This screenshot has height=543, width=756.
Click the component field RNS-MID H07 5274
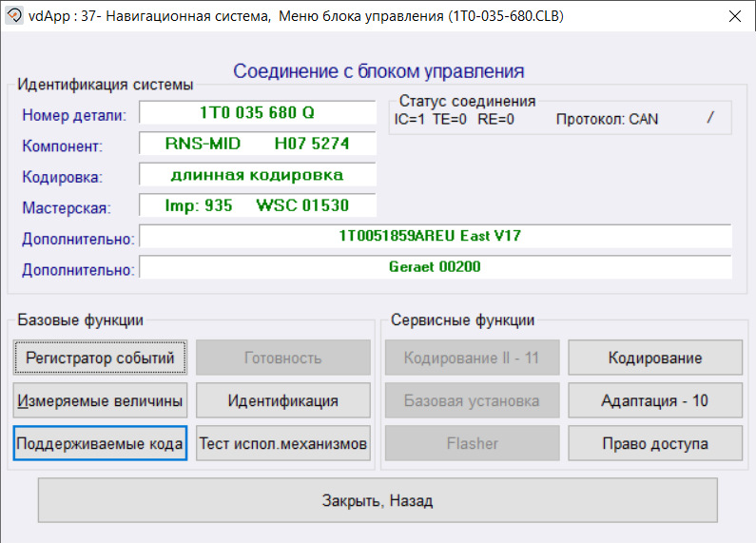pyautogui.click(x=258, y=144)
